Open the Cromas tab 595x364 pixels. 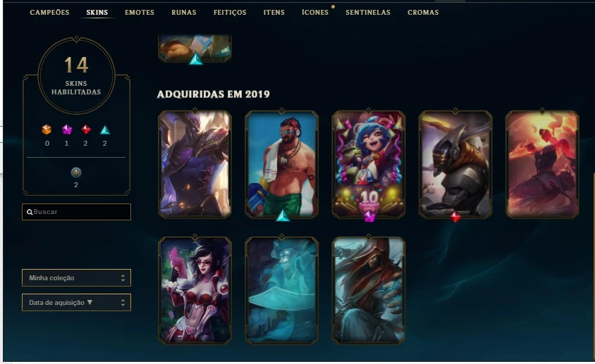pos(423,13)
